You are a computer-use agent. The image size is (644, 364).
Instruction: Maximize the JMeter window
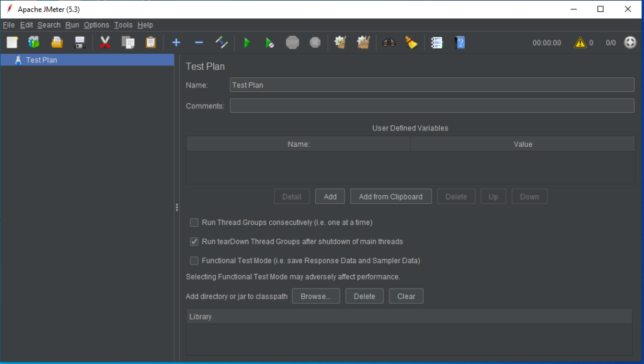(601, 9)
